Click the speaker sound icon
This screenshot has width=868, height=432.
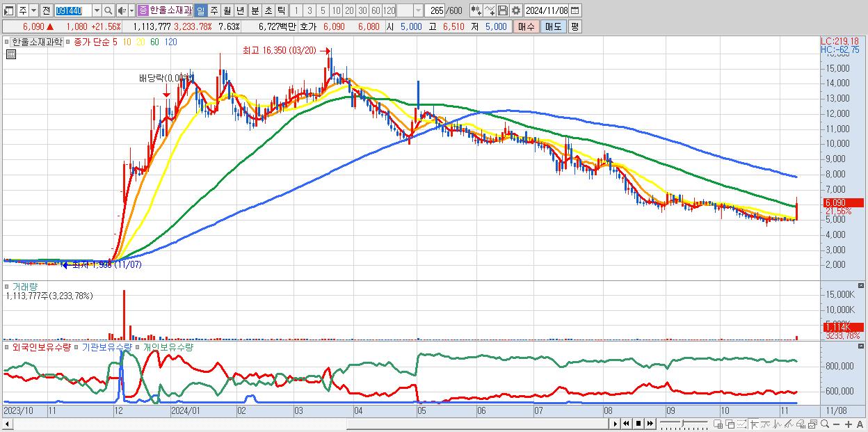point(121,10)
